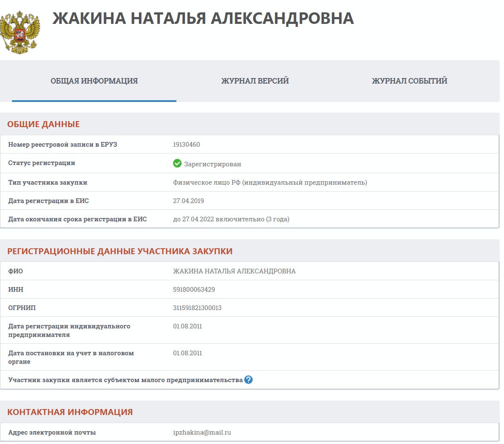Click the РЕГИСТРАЦИОННЫЕ ДАННЫЕ УЧАСТНИКА ЗАКУПКИ header
504x444 pixels.
(x=120, y=251)
